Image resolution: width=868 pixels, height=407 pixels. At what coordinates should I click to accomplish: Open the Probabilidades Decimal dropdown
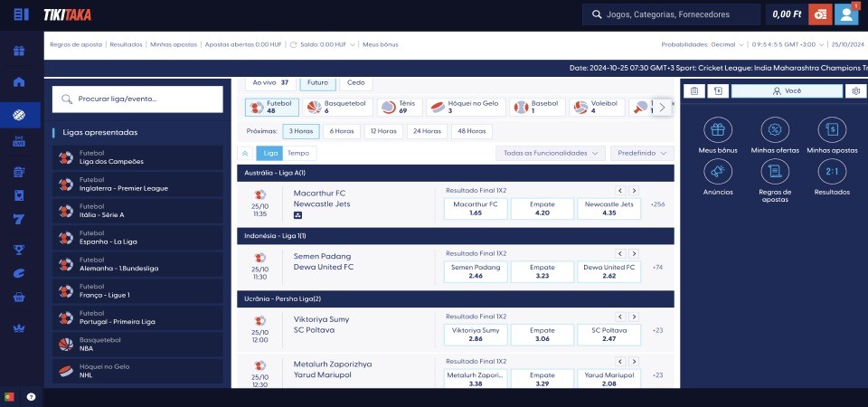click(703, 45)
